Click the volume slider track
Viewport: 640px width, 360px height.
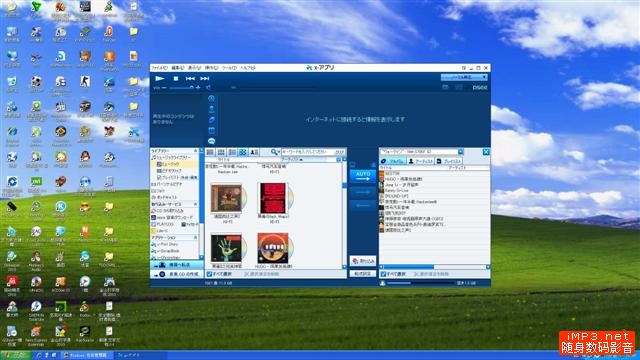click(181, 88)
